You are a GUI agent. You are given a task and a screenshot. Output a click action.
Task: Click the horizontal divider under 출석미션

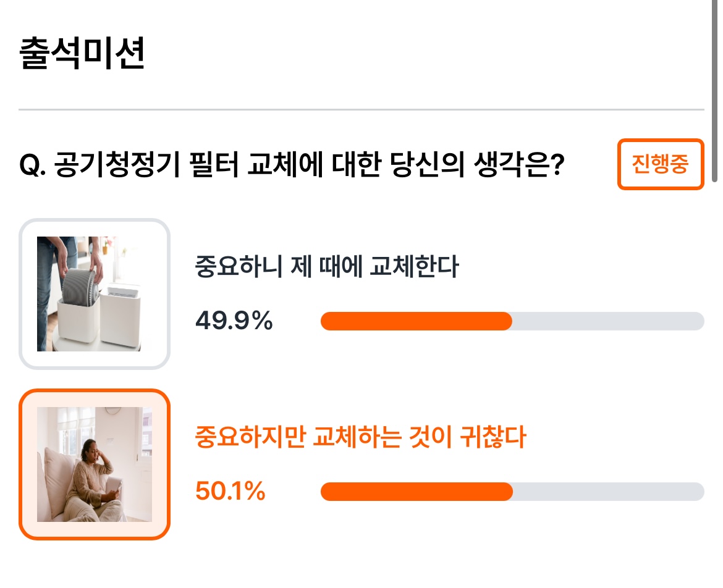361,110
